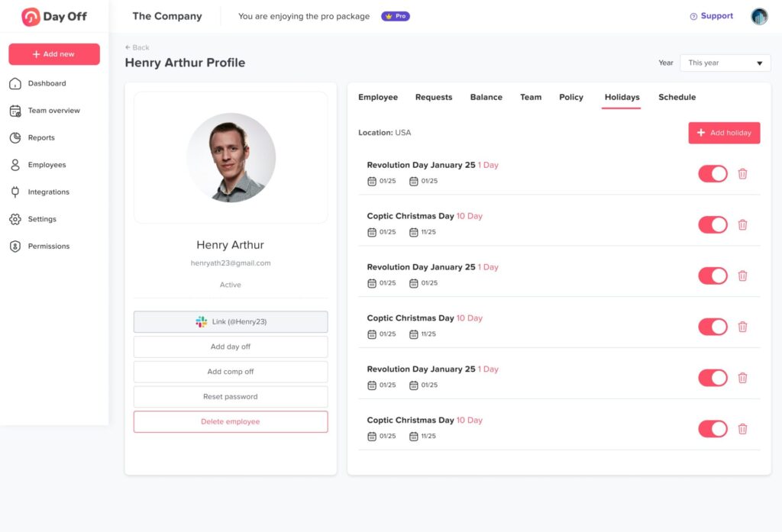Select the Integrations plug icon
The height and width of the screenshot is (532, 782).
[15, 192]
